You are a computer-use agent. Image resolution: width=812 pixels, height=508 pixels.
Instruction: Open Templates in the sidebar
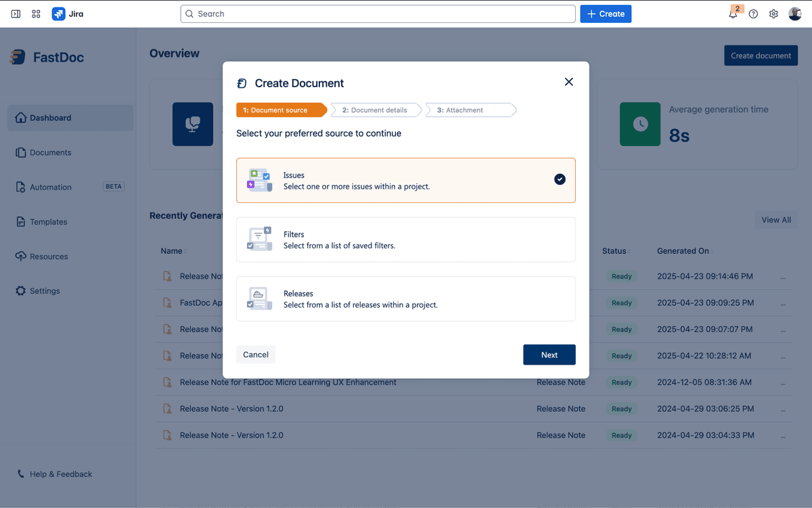point(48,222)
